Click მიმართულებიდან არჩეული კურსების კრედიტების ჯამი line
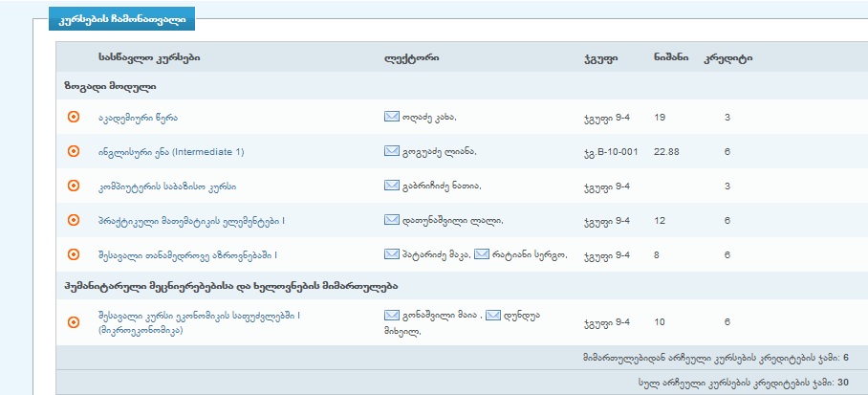This screenshot has width=868, height=395. point(715,358)
